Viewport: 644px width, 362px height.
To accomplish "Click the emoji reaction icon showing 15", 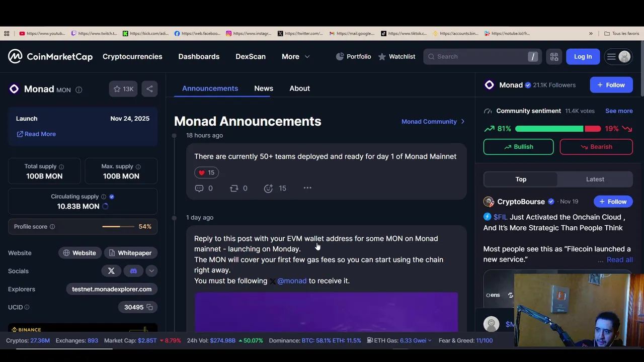I will [268, 188].
